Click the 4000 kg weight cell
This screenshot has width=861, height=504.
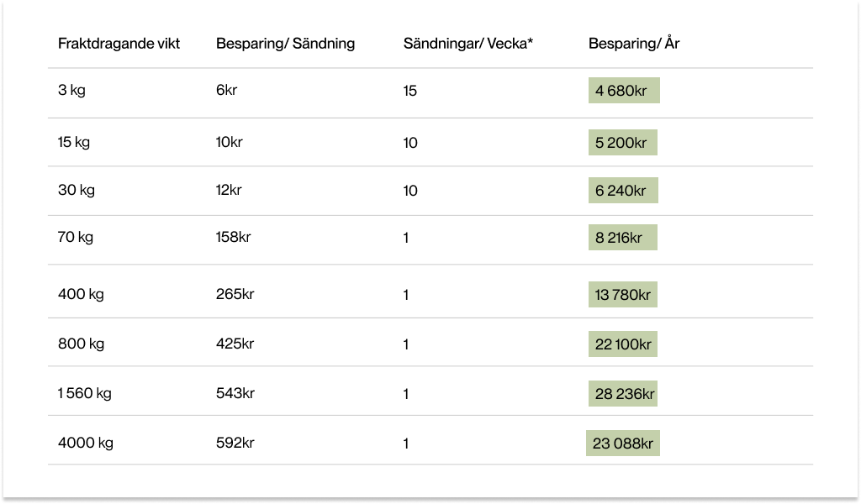click(x=86, y=443)
